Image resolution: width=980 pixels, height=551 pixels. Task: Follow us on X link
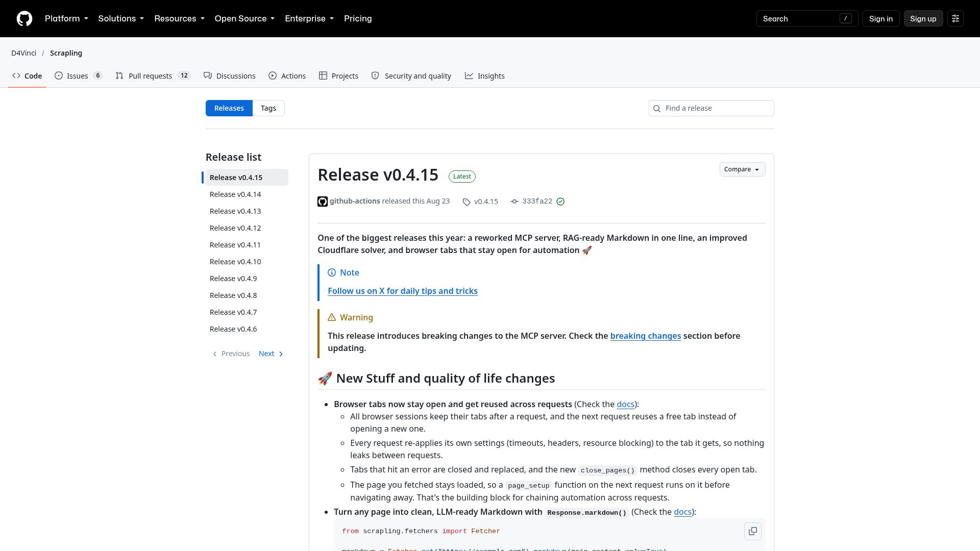(x=403, y=291)
